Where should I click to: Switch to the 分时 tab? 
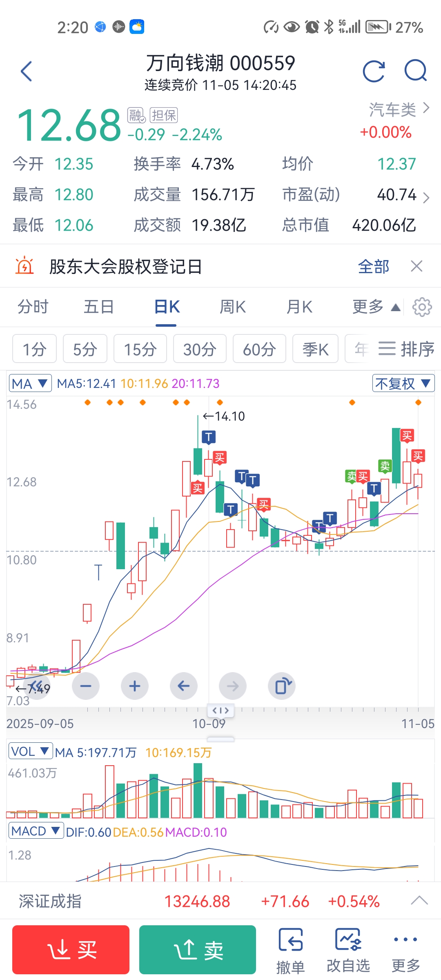[33, 307]
